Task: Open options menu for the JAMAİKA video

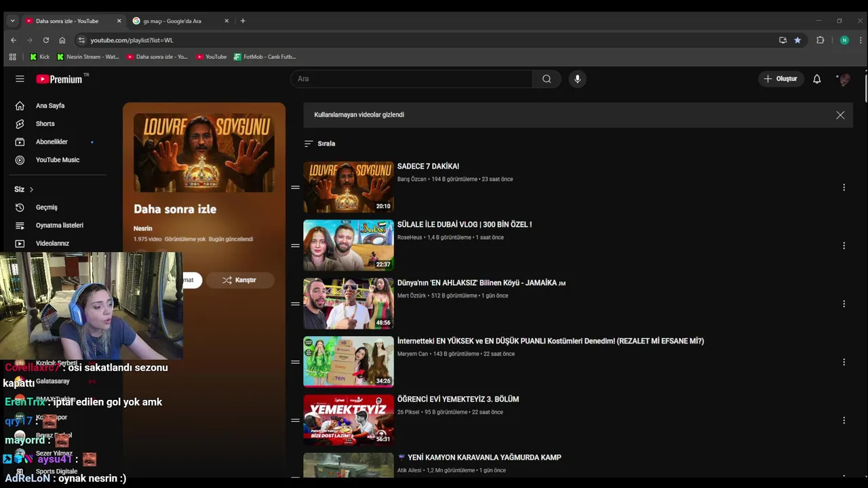Action: pyautogui.click(x=844, y=304)
